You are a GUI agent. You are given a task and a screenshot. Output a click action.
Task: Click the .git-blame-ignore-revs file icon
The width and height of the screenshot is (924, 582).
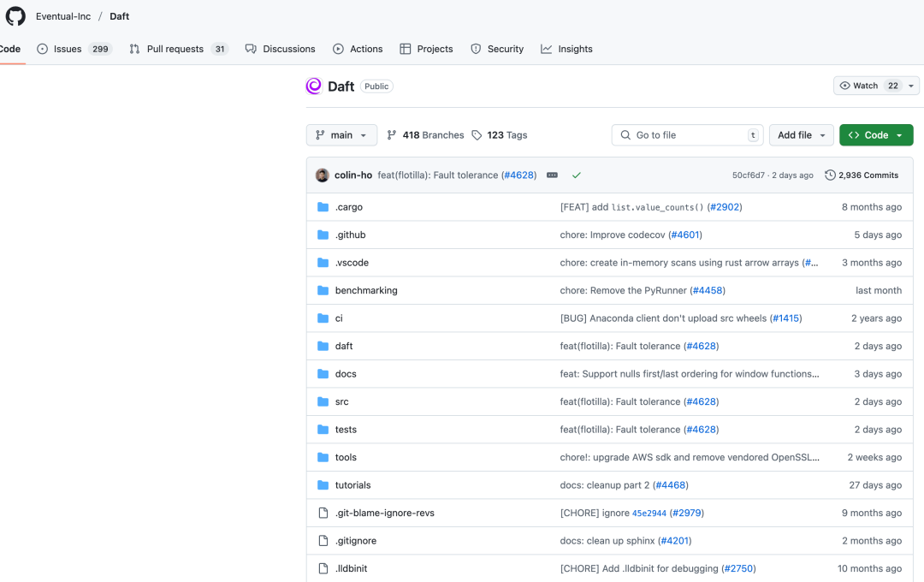323,513
